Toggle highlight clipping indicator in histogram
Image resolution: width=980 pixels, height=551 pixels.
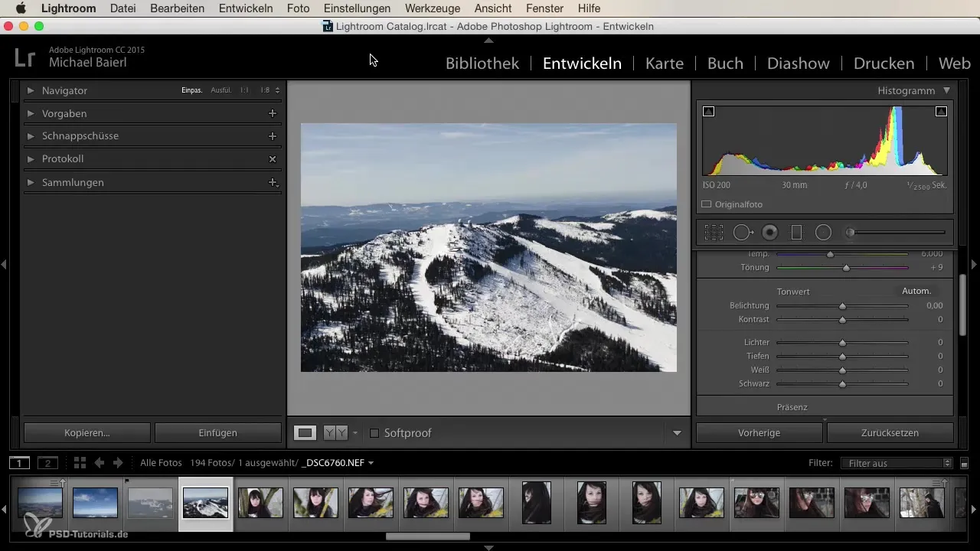pos(941,112)
